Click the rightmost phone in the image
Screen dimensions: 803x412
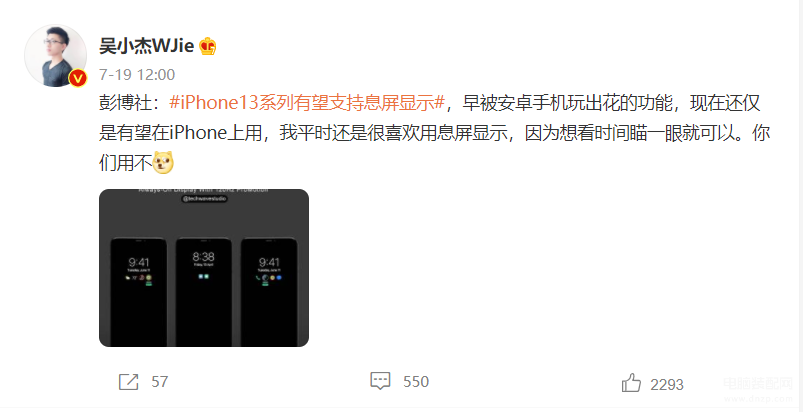269,292
